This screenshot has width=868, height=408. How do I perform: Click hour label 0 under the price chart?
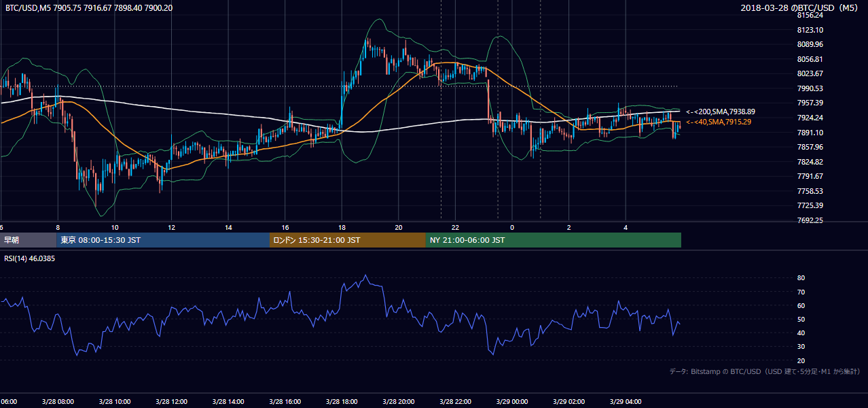pyautogui.click(x=512, y=227)
